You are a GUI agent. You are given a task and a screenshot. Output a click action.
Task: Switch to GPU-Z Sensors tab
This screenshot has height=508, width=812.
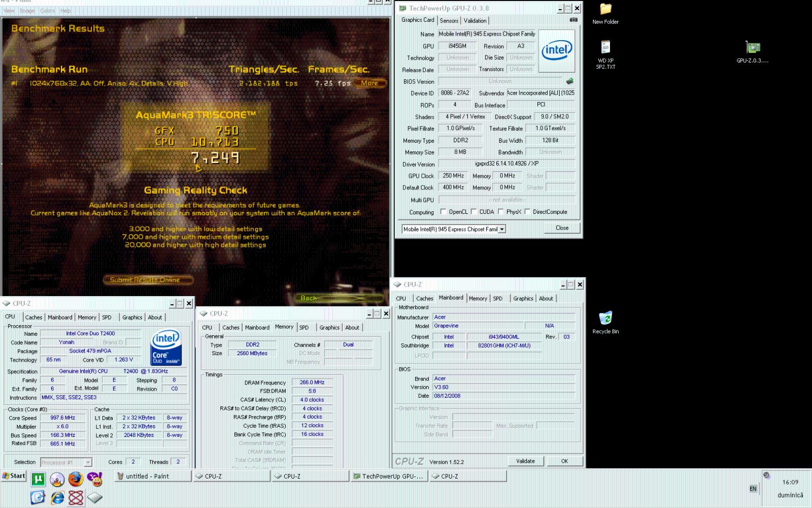coord(449,21)
